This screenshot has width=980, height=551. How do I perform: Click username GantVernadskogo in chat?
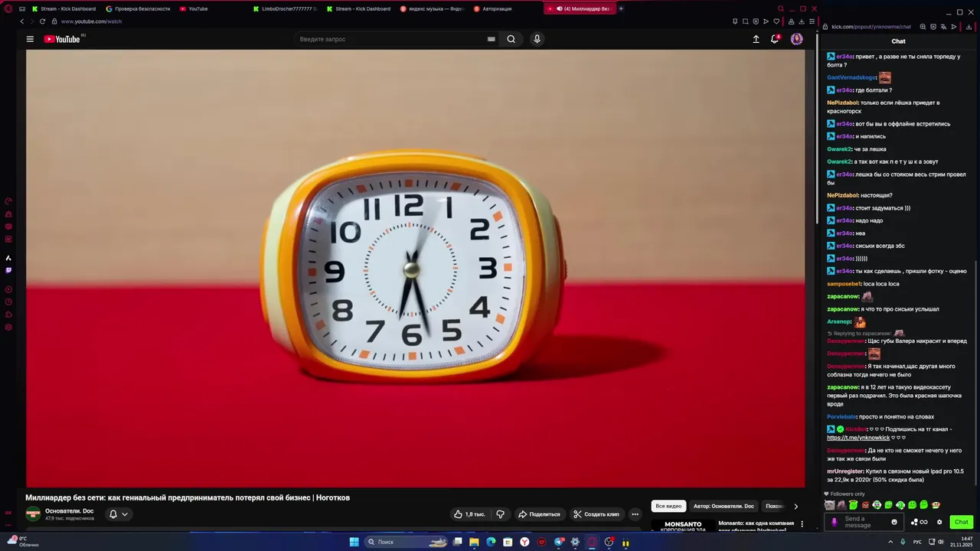(851, 77)
